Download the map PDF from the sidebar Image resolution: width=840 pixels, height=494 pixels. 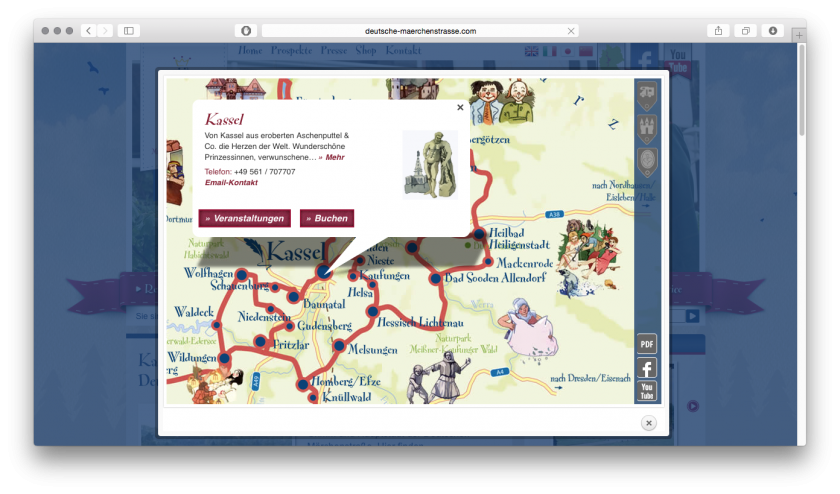point(647,344)
